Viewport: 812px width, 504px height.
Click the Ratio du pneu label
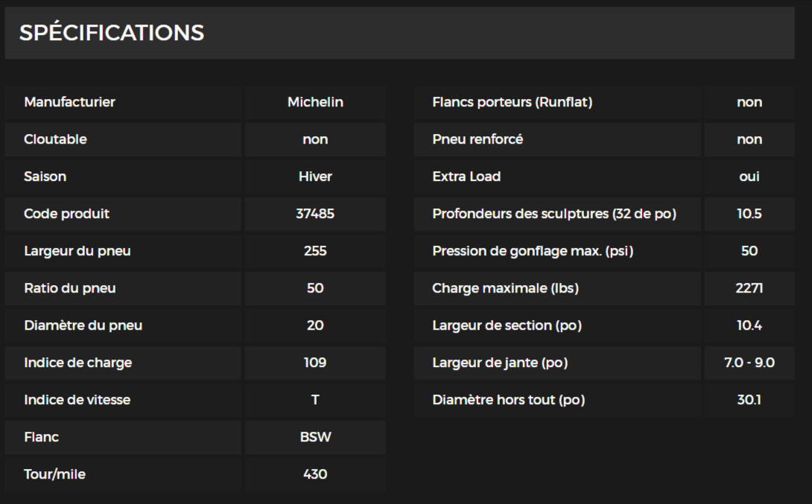tap(70, 288)
